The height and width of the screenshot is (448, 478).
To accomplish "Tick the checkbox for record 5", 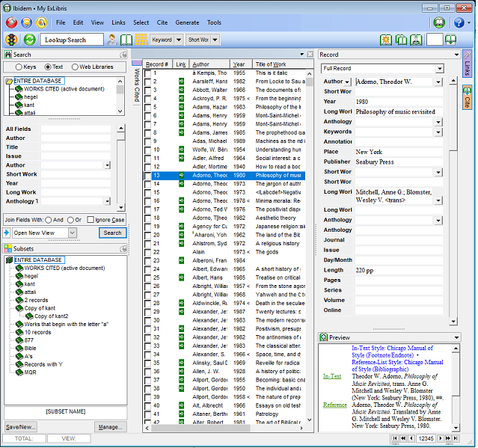I will (x=148, y=108).
